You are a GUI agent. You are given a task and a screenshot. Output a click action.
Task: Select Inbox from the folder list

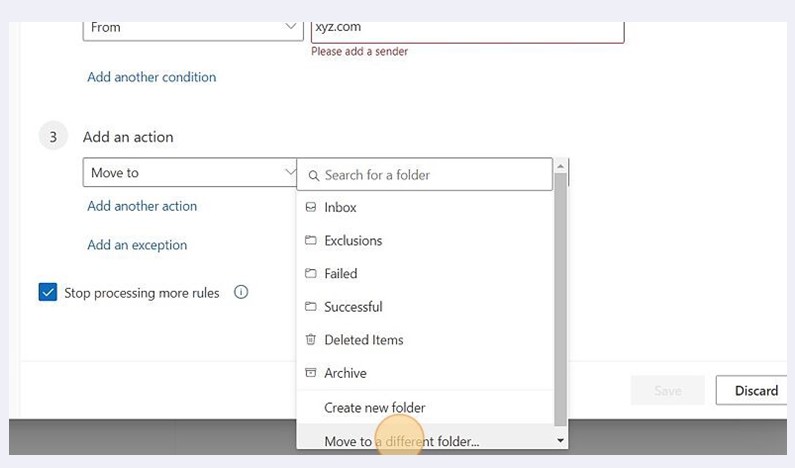click(x=425, y=207)
